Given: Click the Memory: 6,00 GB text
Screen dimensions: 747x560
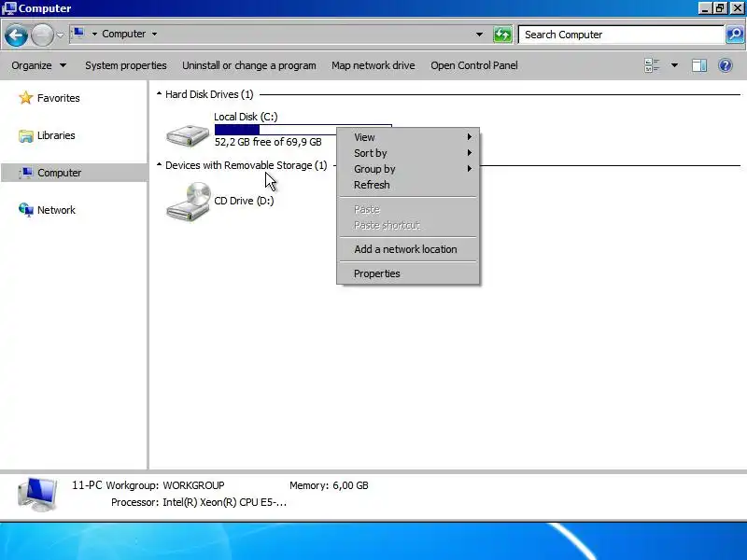Looking at the screenshot, I should [x=329, y=485].
